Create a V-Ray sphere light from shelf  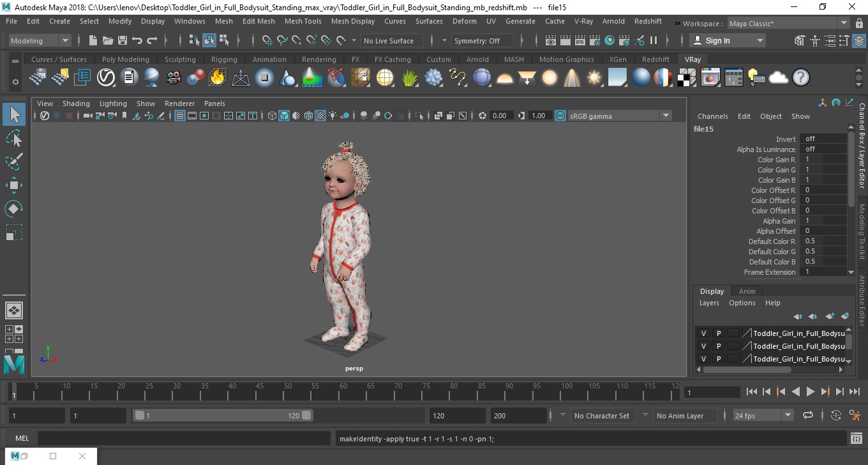coord(549,78)
